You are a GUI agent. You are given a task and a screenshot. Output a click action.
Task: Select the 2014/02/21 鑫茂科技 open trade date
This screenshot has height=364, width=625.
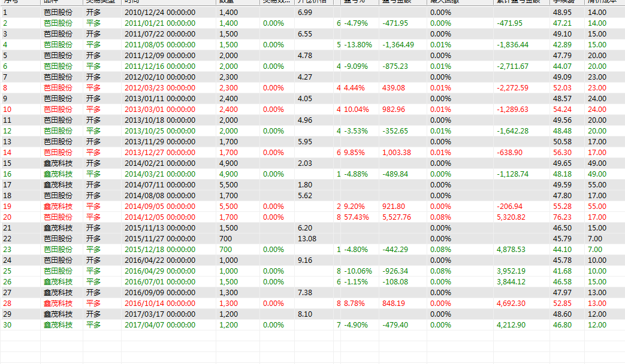click(159, 163)
